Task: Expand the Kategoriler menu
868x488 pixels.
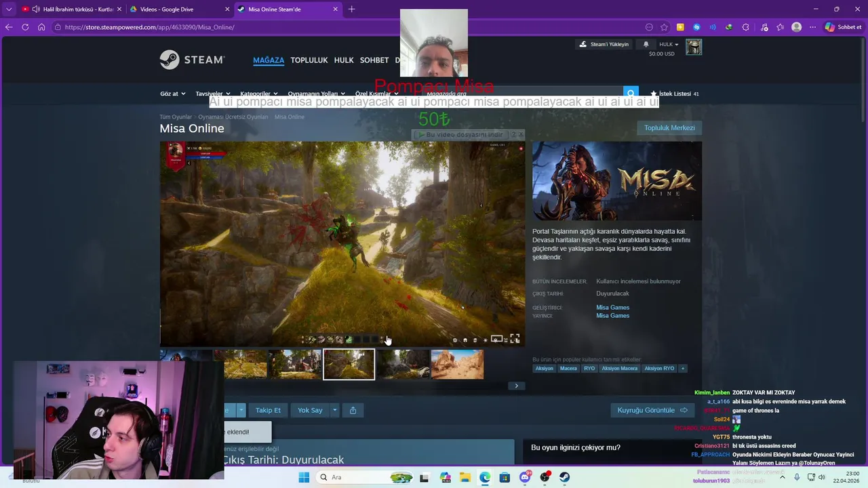Action: point(259,94)
